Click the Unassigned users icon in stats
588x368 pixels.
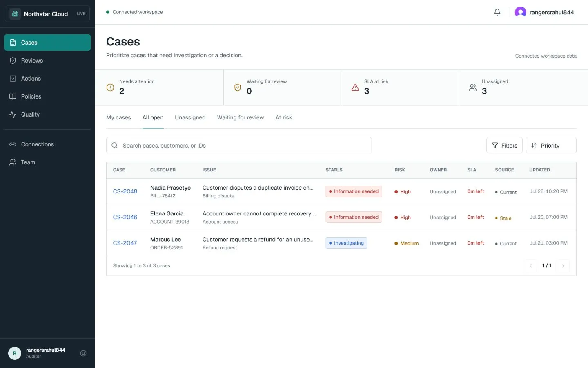(473, 88)
